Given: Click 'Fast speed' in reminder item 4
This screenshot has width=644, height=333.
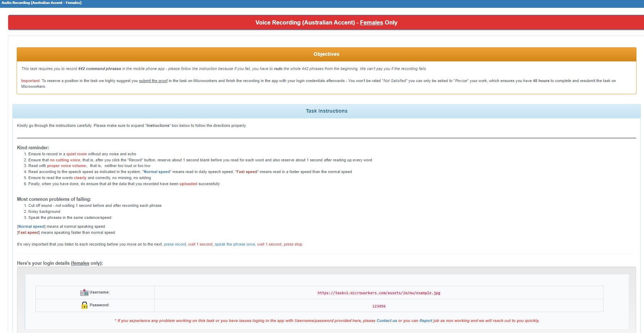Looking at the screenshot, I should click(x=247, y=172).
